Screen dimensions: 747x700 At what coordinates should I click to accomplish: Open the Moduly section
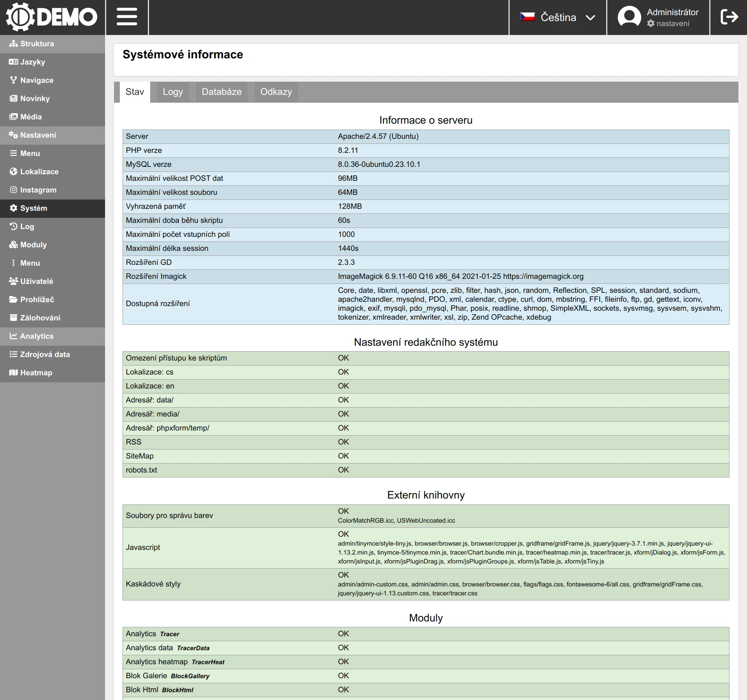[33, 245]
